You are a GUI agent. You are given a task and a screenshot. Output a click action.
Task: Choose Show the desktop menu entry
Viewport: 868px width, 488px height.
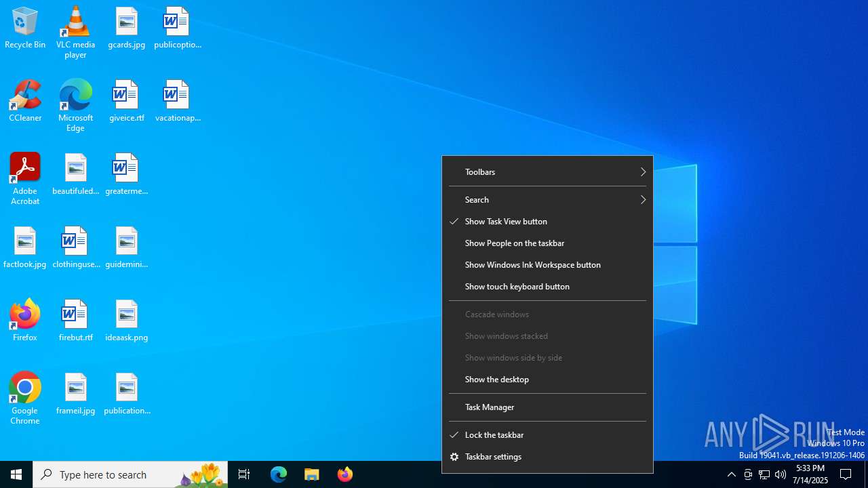(547, 380)
